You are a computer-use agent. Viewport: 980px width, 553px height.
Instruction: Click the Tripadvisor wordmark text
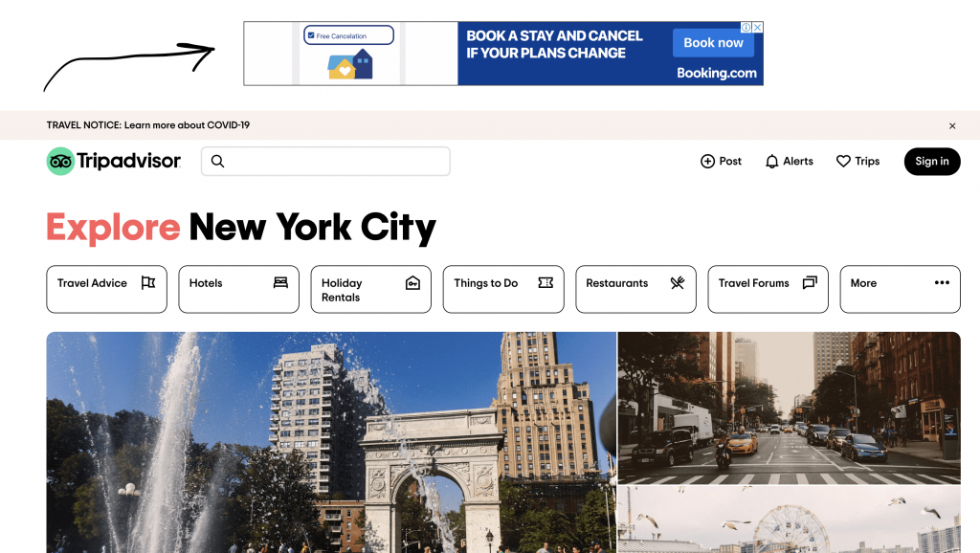tap(129, 162)
